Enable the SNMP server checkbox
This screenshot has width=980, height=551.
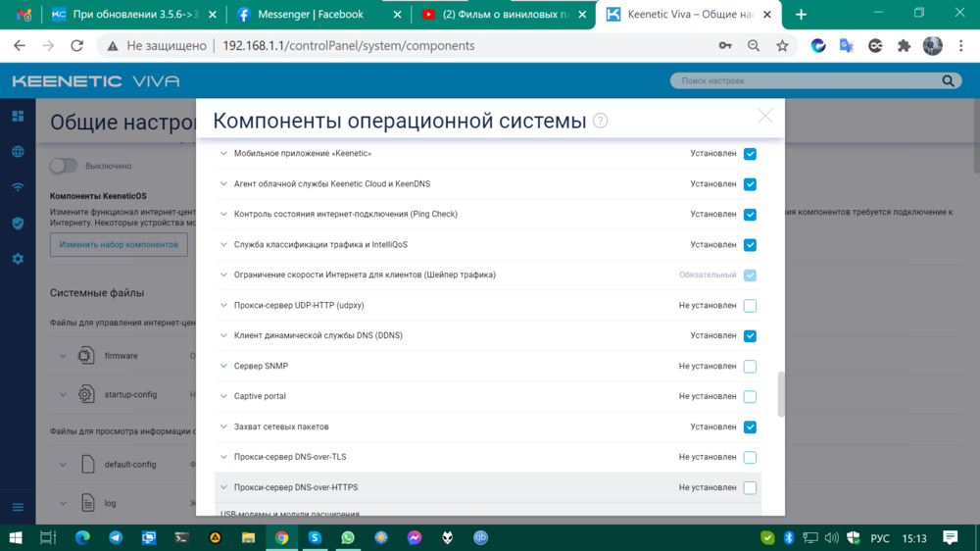(x=750, y=367)
